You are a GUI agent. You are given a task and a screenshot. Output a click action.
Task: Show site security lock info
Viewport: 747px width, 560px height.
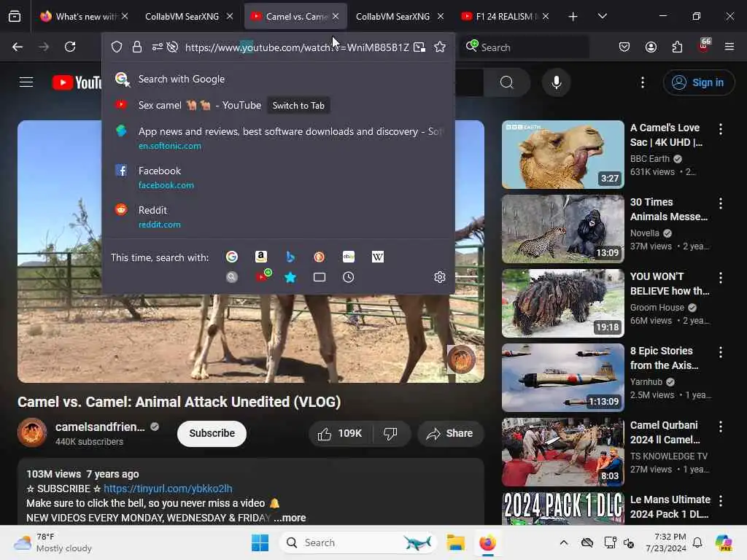coord(137,47)
